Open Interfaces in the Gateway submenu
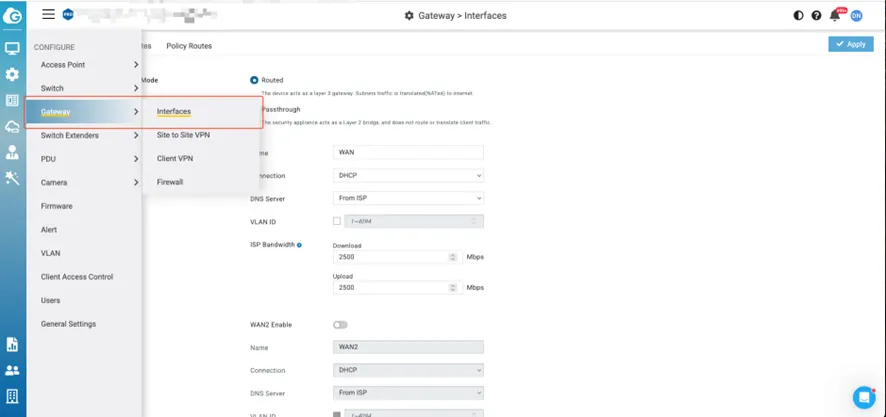Viewport: 886px width, 417px height. coord(174,111)
